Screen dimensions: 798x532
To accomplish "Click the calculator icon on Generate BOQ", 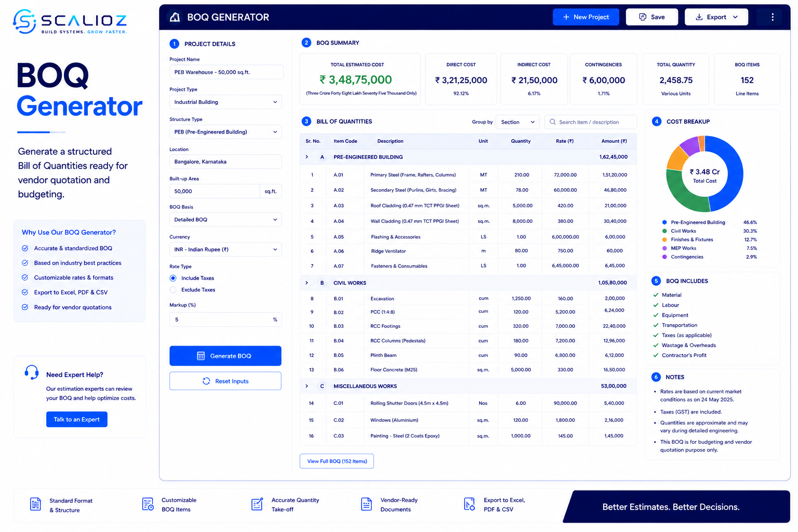I will click(201, 356).
